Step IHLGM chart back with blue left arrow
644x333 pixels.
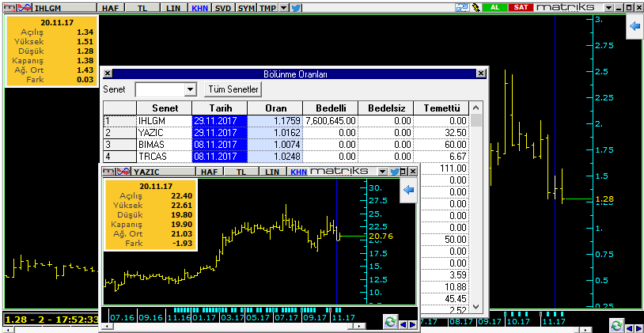tap(628, 329)
